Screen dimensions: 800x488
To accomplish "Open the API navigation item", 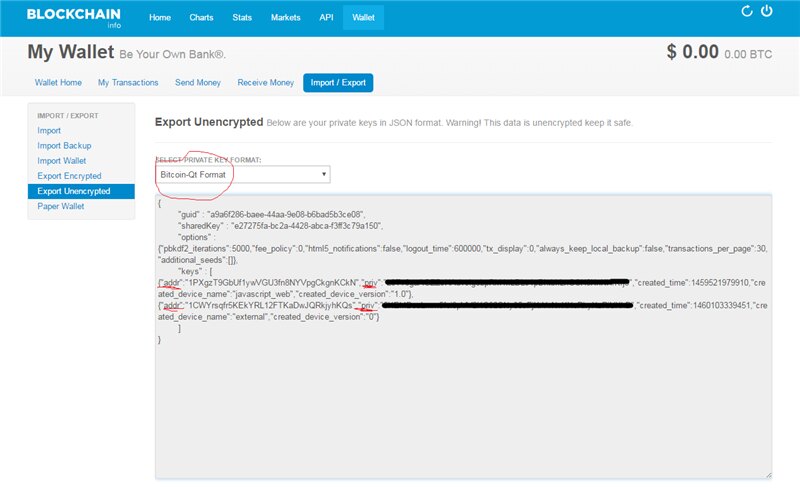I will (326, 17).
